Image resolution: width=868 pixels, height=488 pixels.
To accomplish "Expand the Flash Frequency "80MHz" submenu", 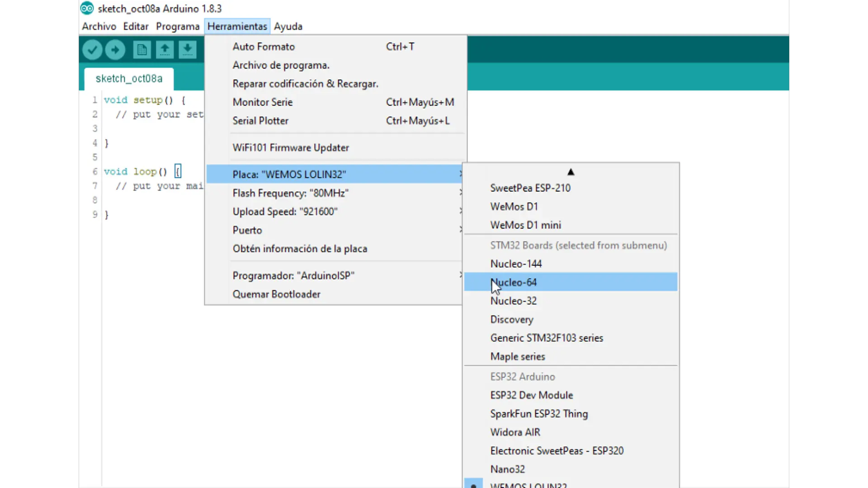I will [x=335, y=193].
